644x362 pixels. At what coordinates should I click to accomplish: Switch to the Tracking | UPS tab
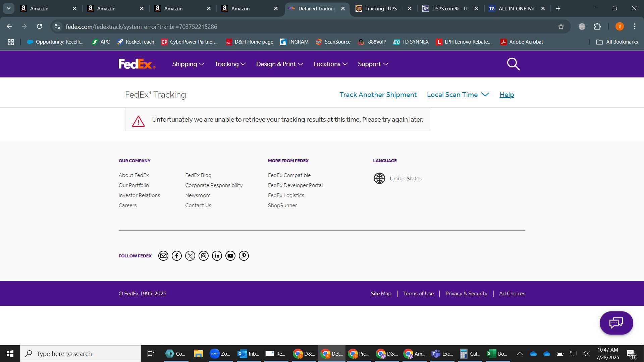point(383,8)
